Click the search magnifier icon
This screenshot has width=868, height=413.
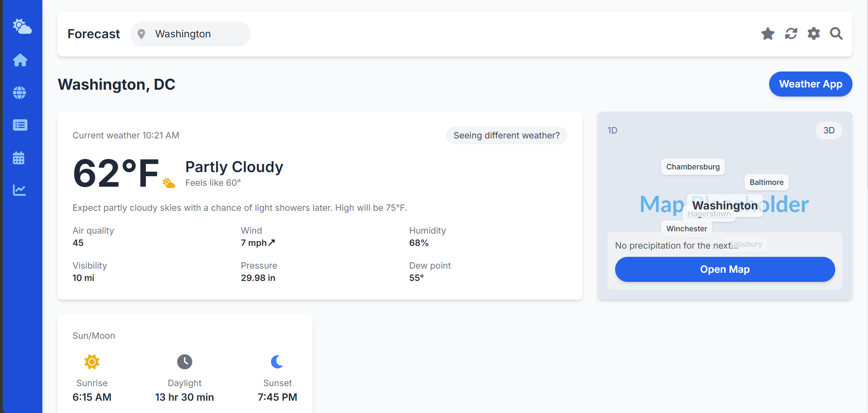click(x=836, y=34)
